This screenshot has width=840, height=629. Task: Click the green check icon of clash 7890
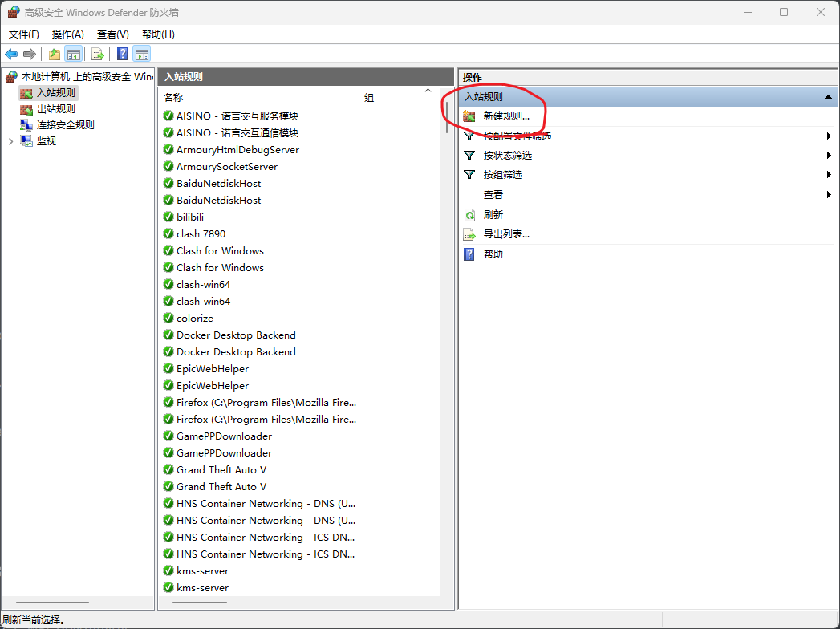tap(168, 233)
